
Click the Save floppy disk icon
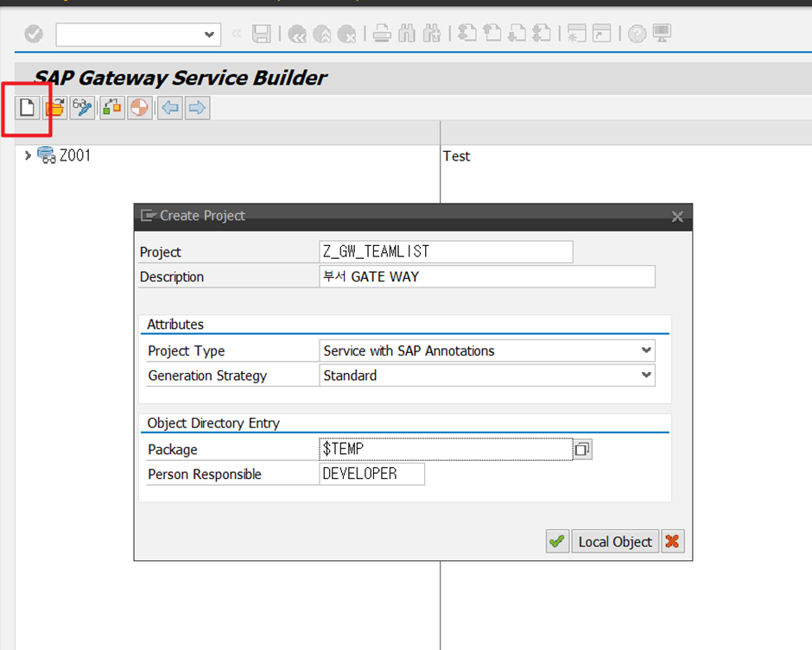click(x=262, y=35)
